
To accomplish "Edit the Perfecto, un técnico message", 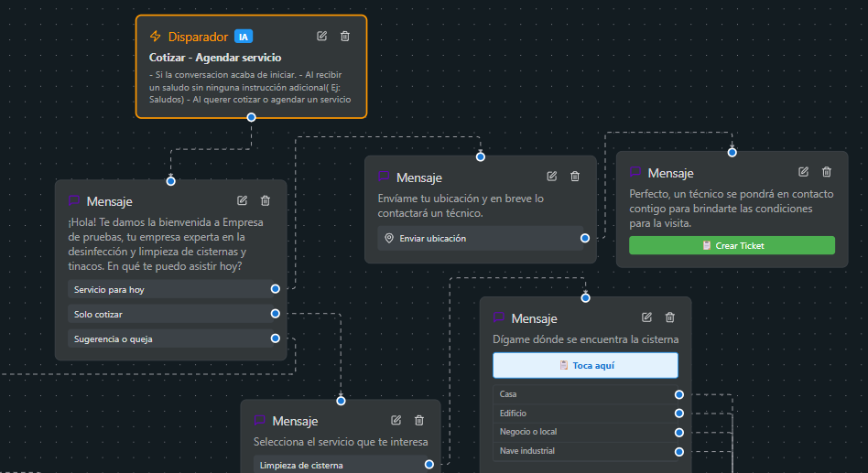I will (803, 171).
